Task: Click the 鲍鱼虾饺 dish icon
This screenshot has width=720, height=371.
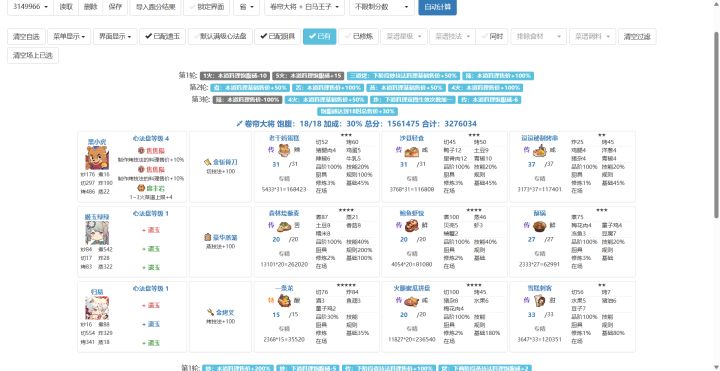Action: coord(411,225)
